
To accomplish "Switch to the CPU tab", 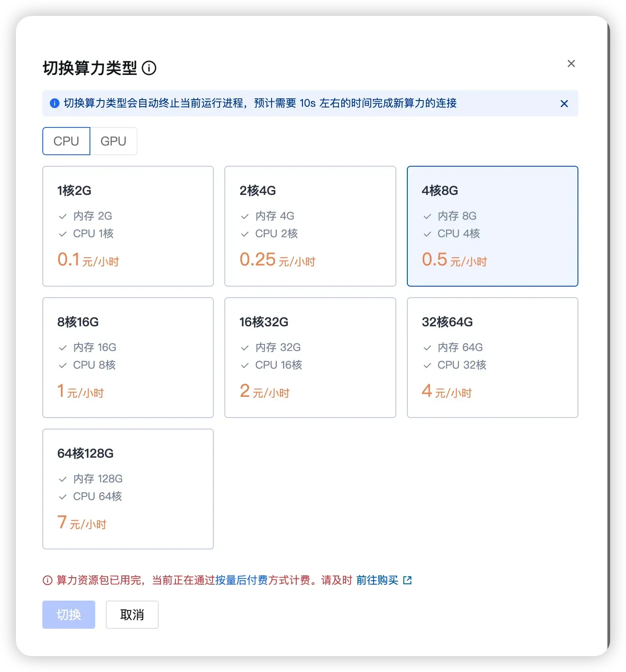I will pos(66,141).
